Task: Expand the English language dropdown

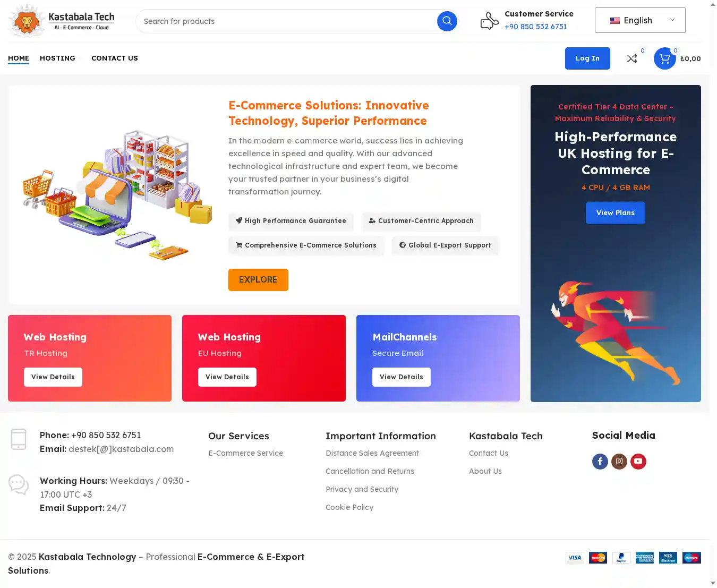Action: 640,20
